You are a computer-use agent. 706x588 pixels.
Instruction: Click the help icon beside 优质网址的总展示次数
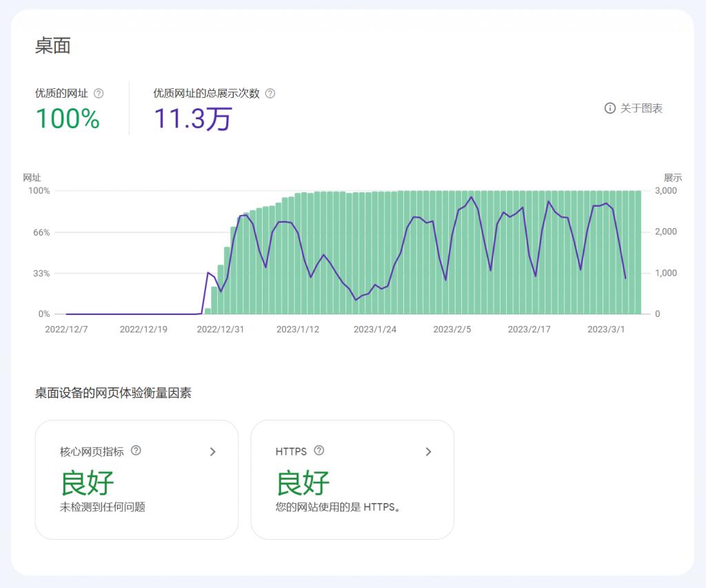270,94
